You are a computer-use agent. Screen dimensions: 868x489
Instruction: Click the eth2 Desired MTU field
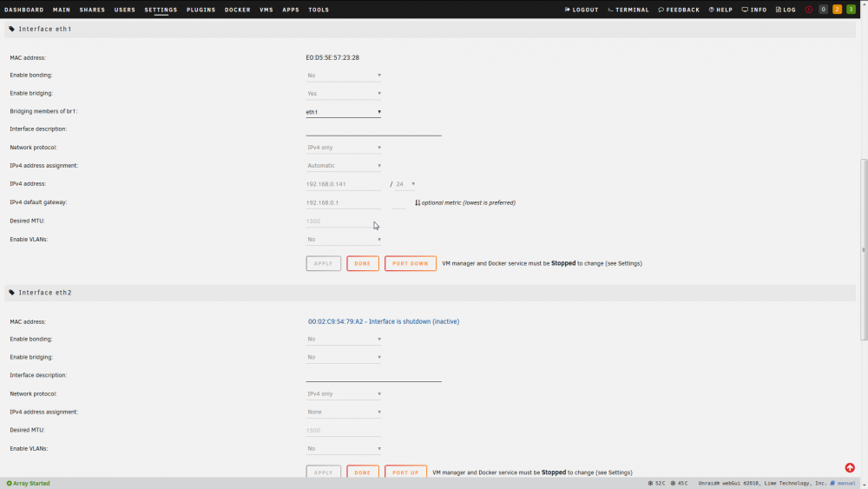pos(343,430)
